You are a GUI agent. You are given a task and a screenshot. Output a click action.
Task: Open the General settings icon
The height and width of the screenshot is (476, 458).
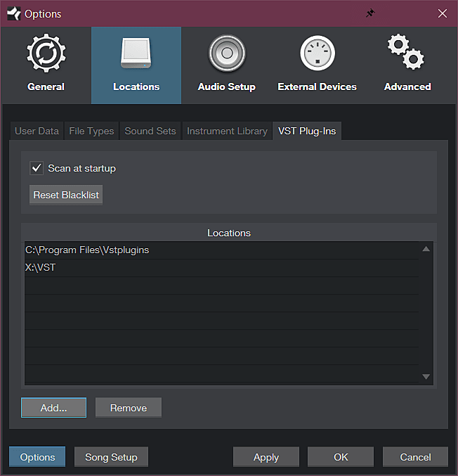point(46,53)
